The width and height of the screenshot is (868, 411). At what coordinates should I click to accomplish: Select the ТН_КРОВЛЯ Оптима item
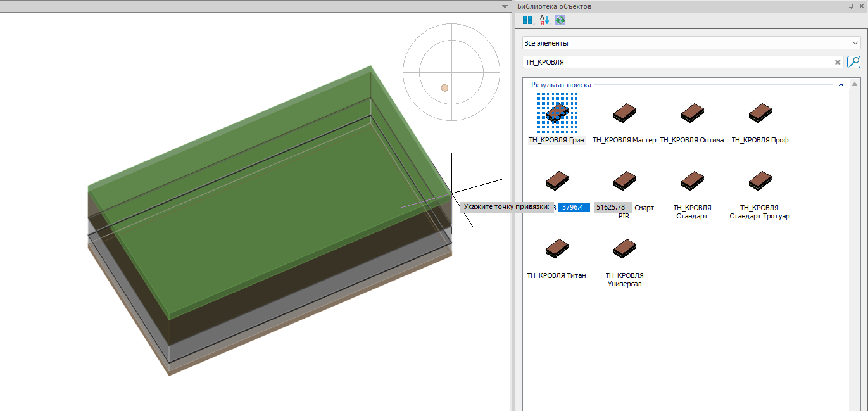(691, 113)
